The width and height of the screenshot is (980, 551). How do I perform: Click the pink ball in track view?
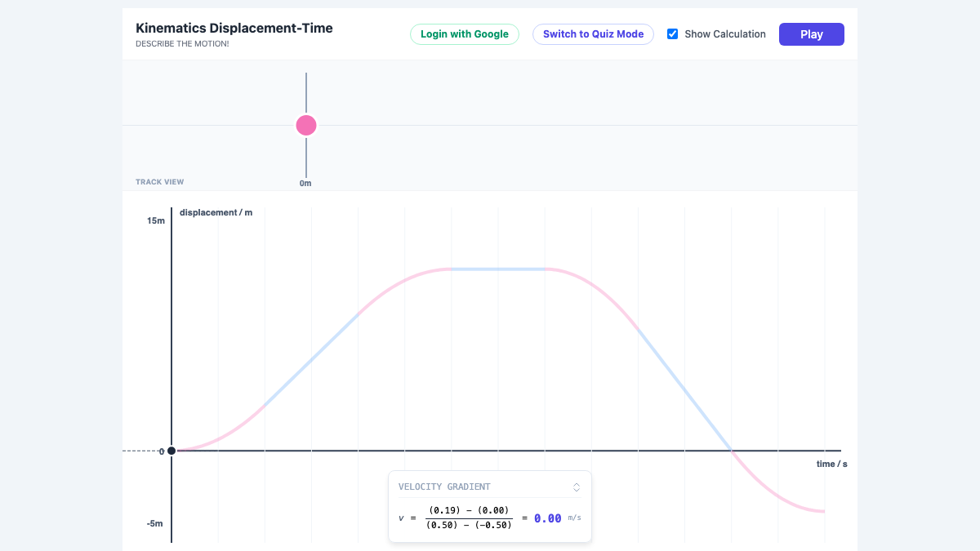click(x=306, y=125)
